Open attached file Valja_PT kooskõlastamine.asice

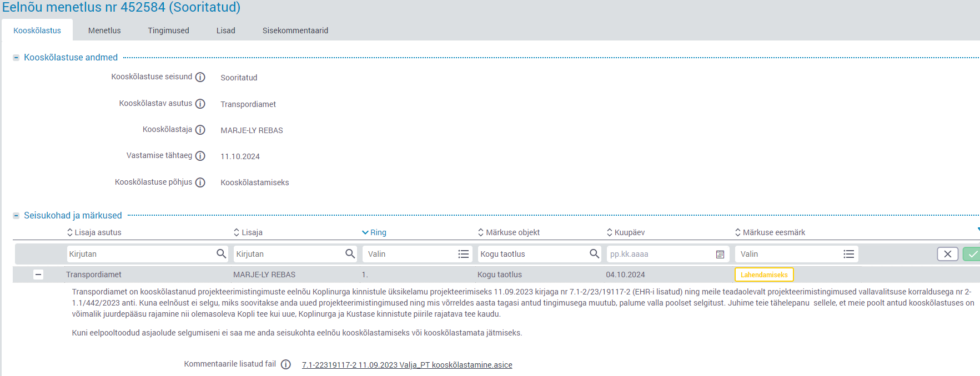tap(407, 365)
